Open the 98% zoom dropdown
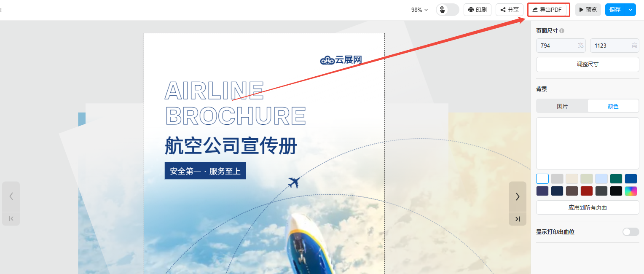Image resolution: width=644 pixels, height=274 pixels. pyautogui.click(x=419, y=10)
